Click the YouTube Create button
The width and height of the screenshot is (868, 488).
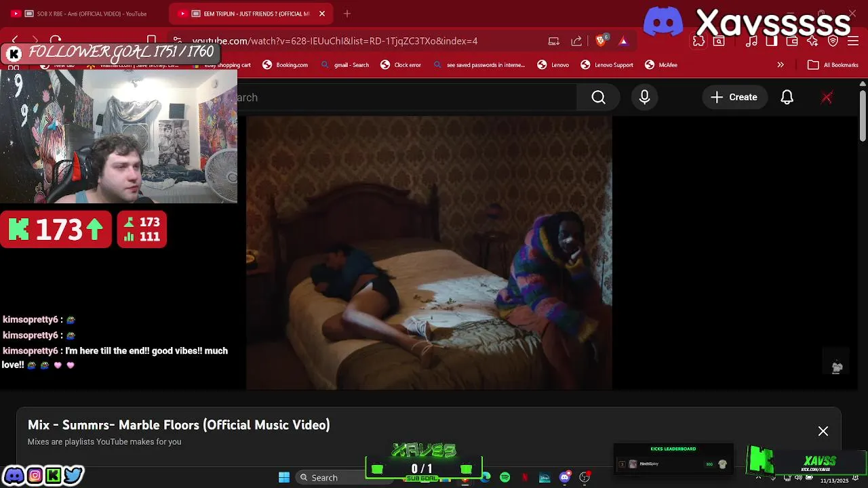click(734, 98)
